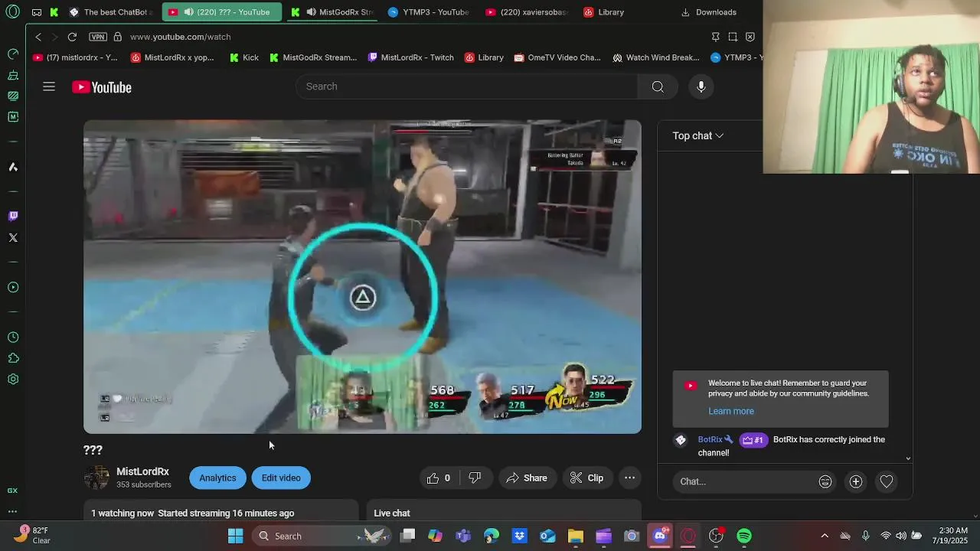The width and height of the screenshot is (980, 551).
Task: Dislike the video with thumbs down
Action: (x=475, y=478)
